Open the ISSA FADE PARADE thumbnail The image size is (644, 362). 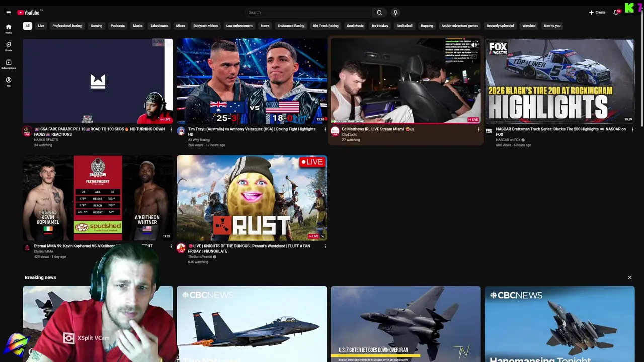(x=98, y=81)
